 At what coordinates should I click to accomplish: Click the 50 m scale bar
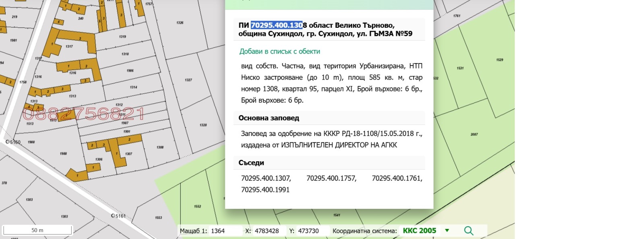[x=37, y=230]
